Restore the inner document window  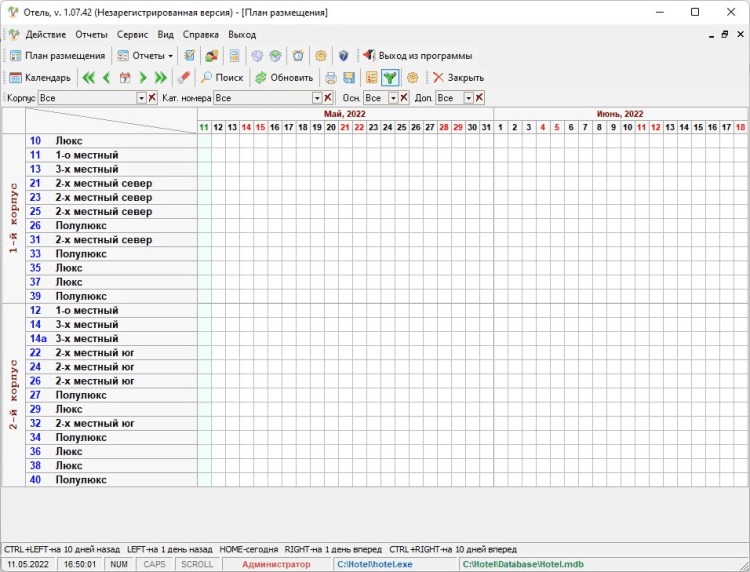pyautogui.click(x=725, y=34)
